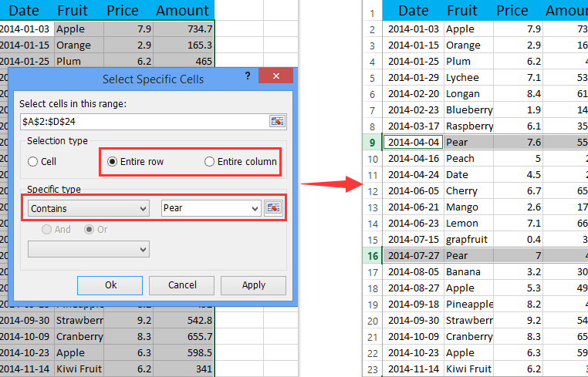Select the Entire row radio option
588x377 pixels.
(135, 162)
